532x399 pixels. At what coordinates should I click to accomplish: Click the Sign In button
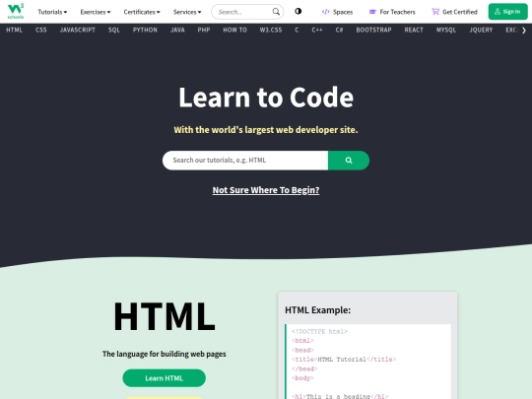pos(507,12)
